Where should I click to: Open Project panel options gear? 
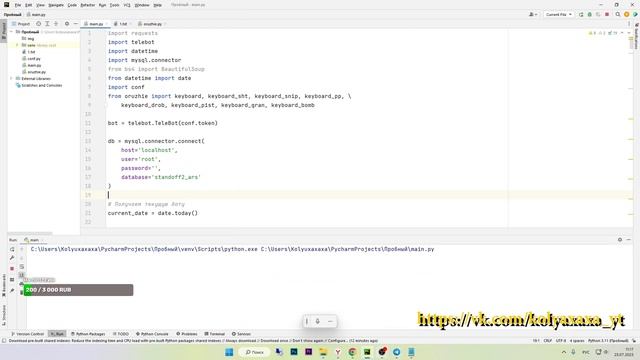(x=67, y=24)
